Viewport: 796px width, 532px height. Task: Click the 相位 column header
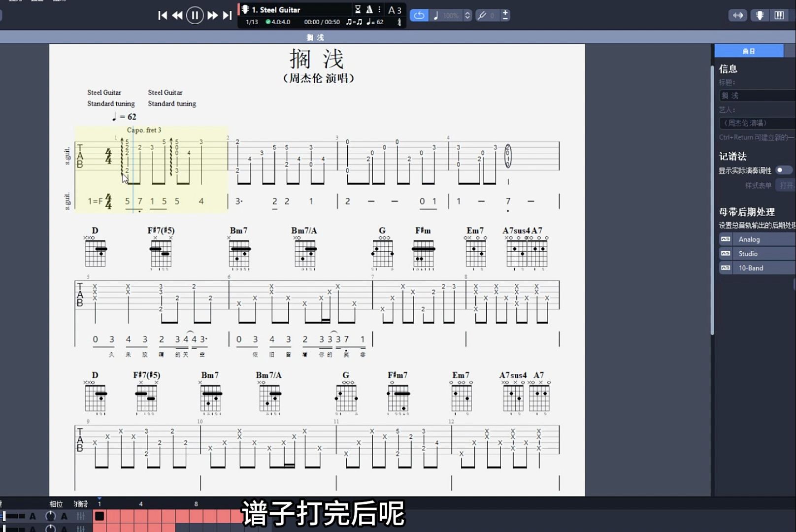click(x=56, y=504)
